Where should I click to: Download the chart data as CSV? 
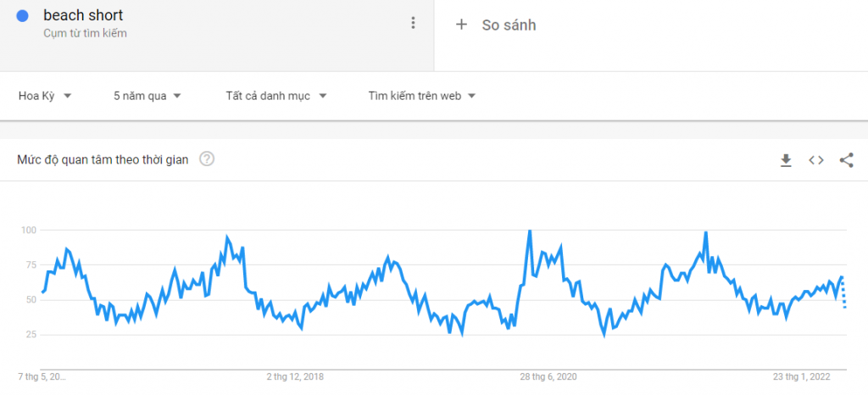(x=786, y=159)
